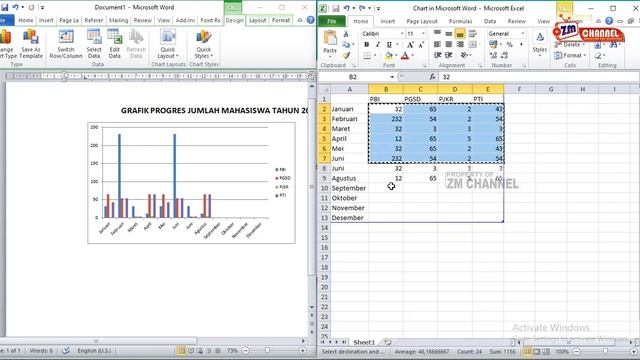Open General number format dropdown

pos(522,33)
